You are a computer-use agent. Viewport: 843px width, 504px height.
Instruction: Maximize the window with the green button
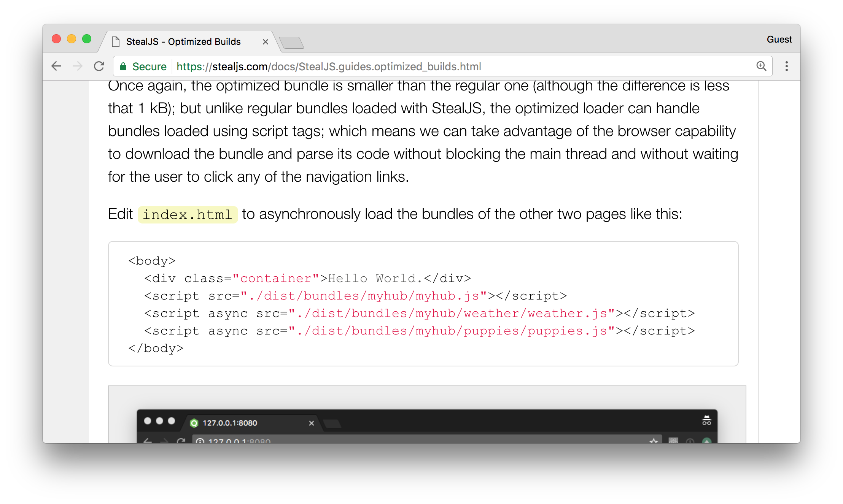coord(87,39)
